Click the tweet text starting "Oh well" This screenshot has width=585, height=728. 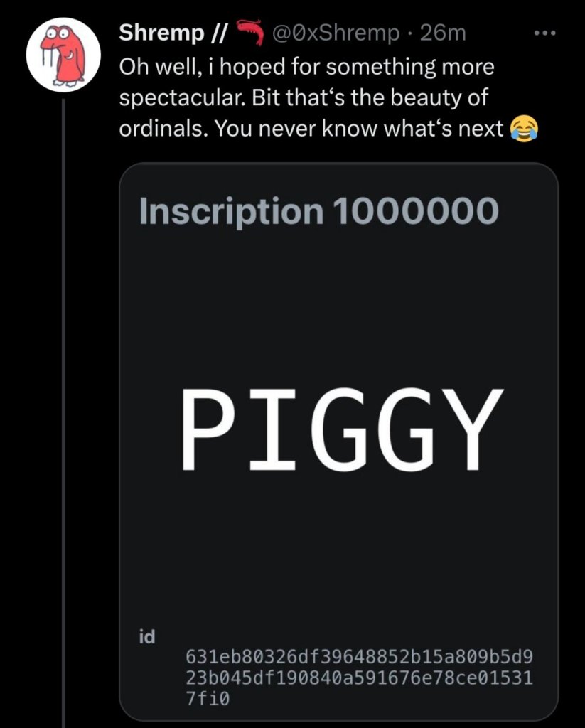point(306,68)
